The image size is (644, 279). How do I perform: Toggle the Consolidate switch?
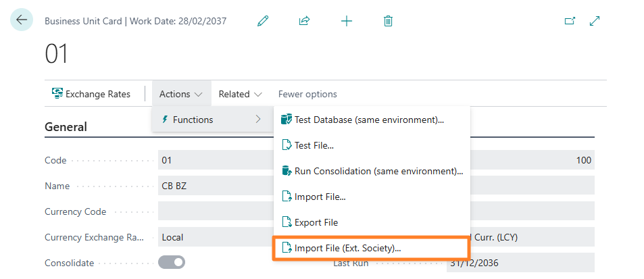[171, 262]
